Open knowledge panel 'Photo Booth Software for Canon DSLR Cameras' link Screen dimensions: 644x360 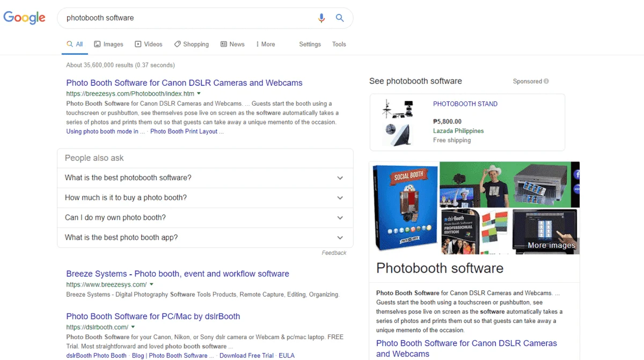466,348
